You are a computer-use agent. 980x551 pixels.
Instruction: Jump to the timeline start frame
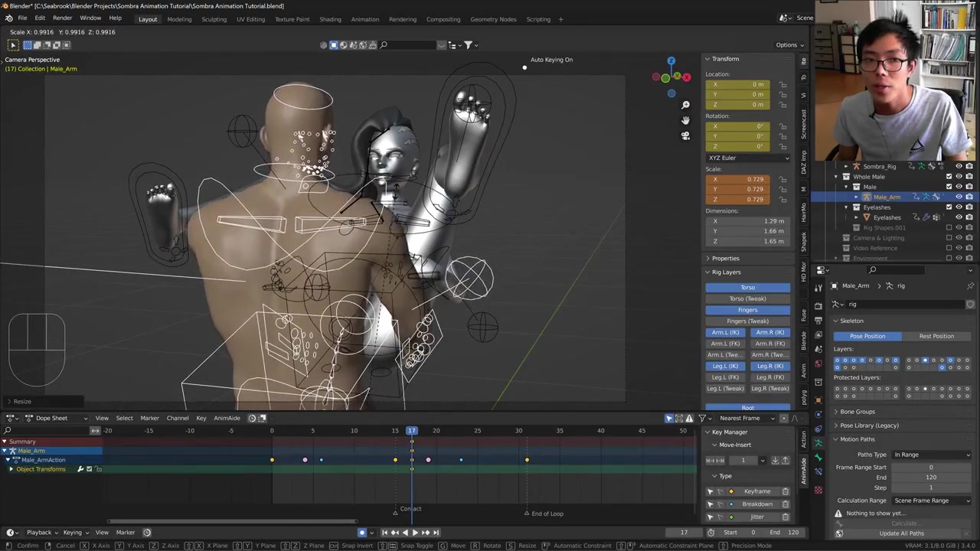coord(384,533)
